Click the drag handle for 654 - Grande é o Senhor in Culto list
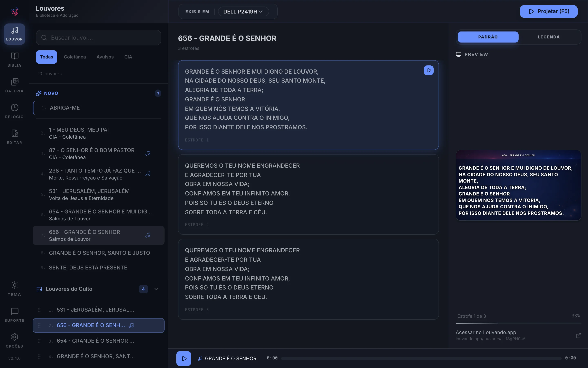 click(39, 341)
